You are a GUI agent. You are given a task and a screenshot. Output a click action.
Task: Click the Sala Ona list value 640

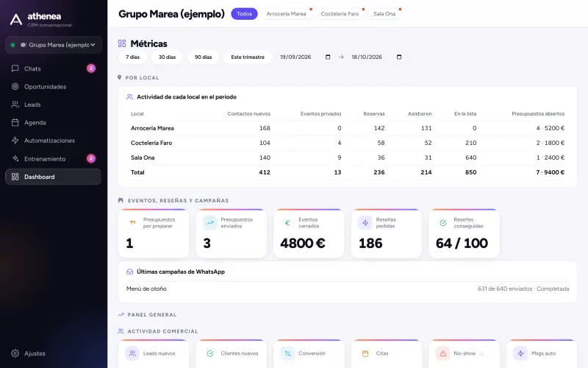click(x=471, y=158)
